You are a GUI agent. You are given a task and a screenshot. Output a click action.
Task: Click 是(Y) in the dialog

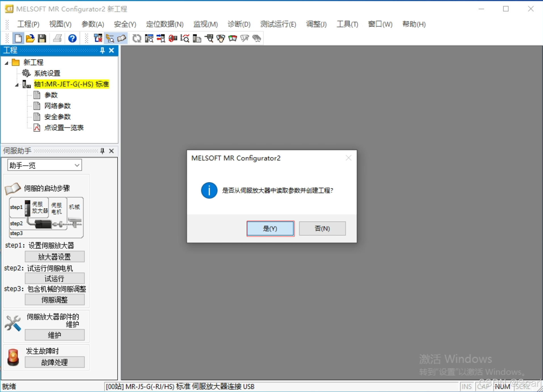(x=270, y=229)
